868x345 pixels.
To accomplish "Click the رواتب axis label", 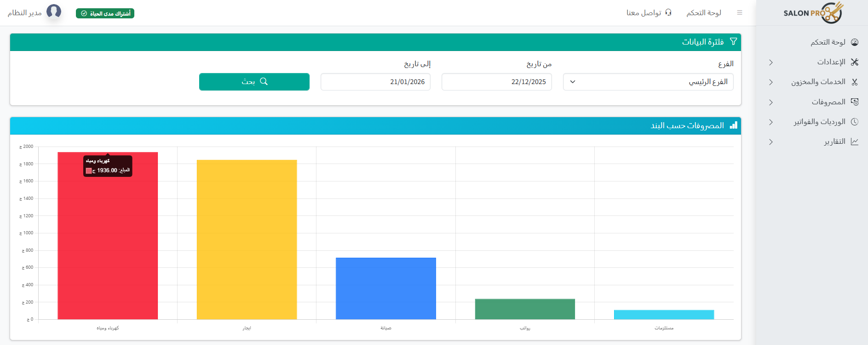I will (x=525, y=328).
